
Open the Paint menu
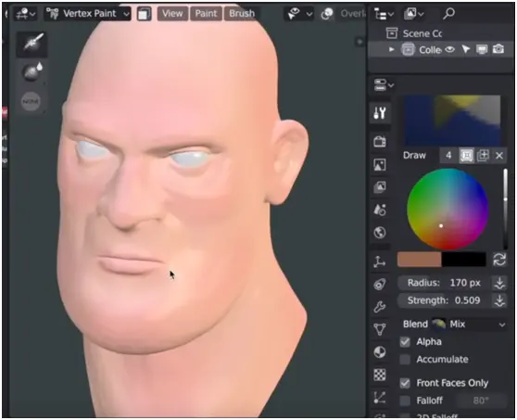[206, 14]
